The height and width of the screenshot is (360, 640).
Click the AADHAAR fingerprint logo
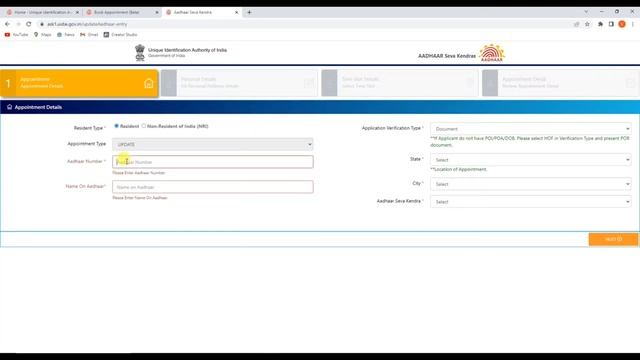492,53
